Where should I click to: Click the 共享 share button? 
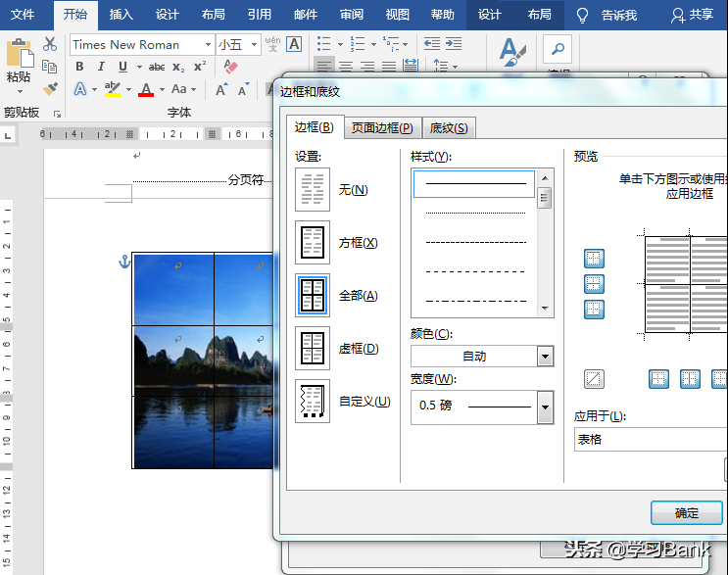[x=692, y=15]
